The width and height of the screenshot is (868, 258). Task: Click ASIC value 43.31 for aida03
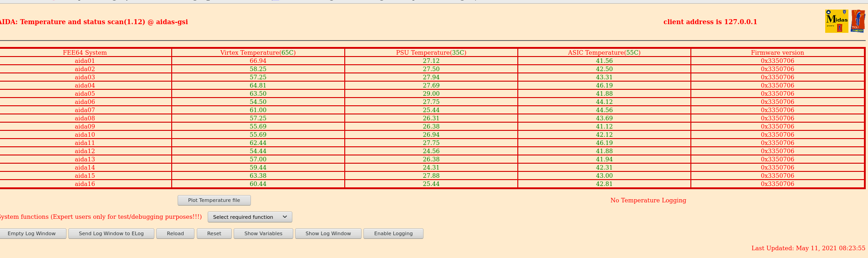coord(604,77)
